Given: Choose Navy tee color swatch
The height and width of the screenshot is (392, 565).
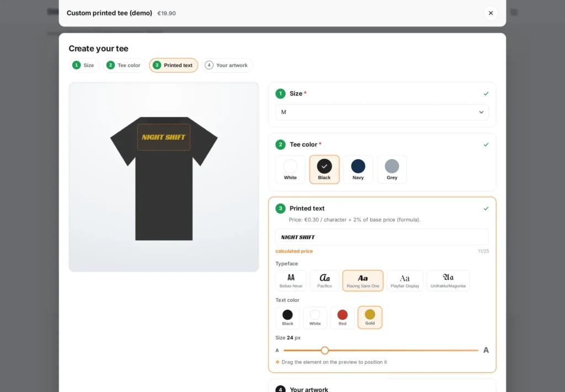Looking at the screenshot, I should point(358,170).
